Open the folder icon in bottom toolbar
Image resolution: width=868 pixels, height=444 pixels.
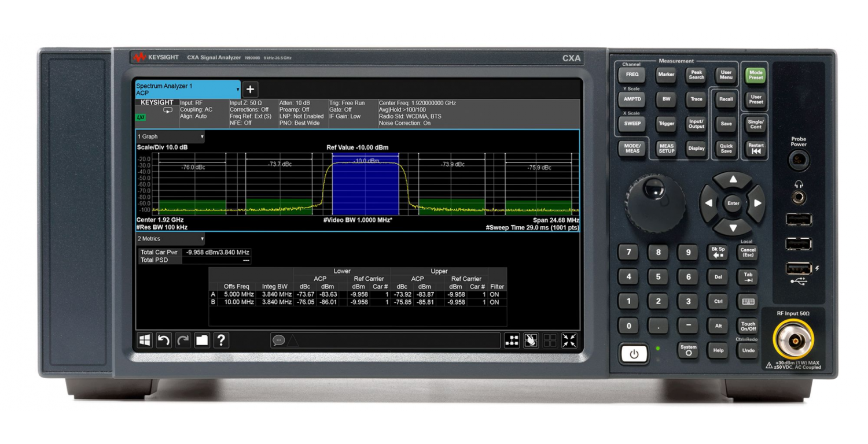(x=202, y=341)
